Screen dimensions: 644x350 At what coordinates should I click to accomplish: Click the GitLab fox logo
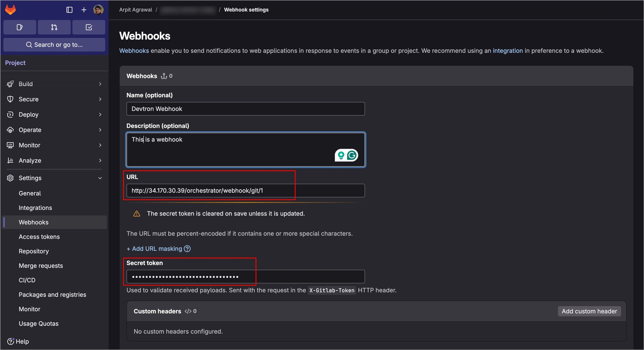click(10, 10)
